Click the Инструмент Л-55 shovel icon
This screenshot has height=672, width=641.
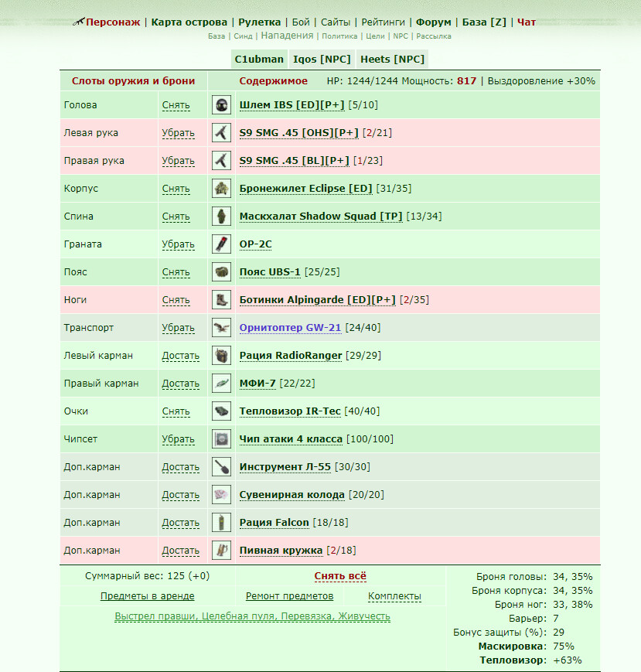tap(221, 467)
